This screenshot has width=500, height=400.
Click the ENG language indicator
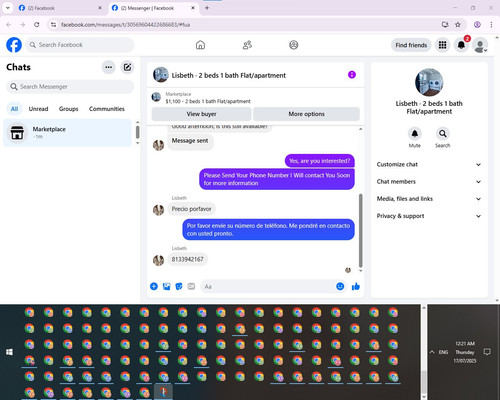pyautogui.click(x=443, y=352)
